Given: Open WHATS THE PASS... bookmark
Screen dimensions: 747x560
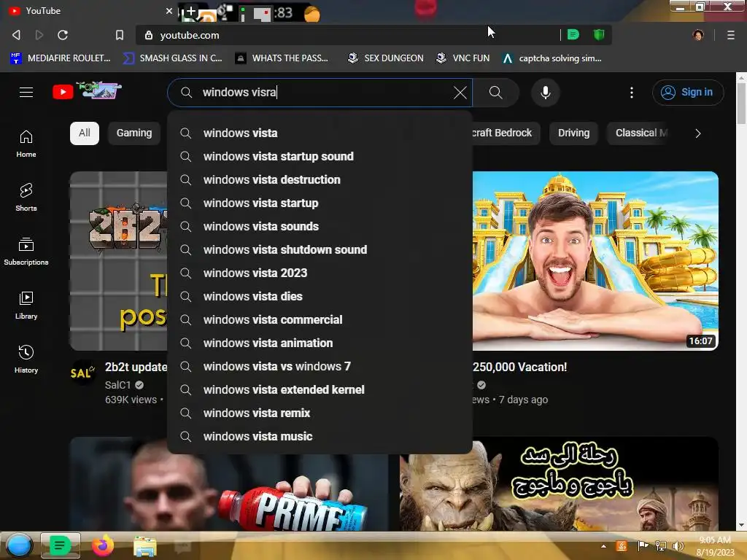Looking at the screenshot, I should pyautogui.click(x=282, y=58).
